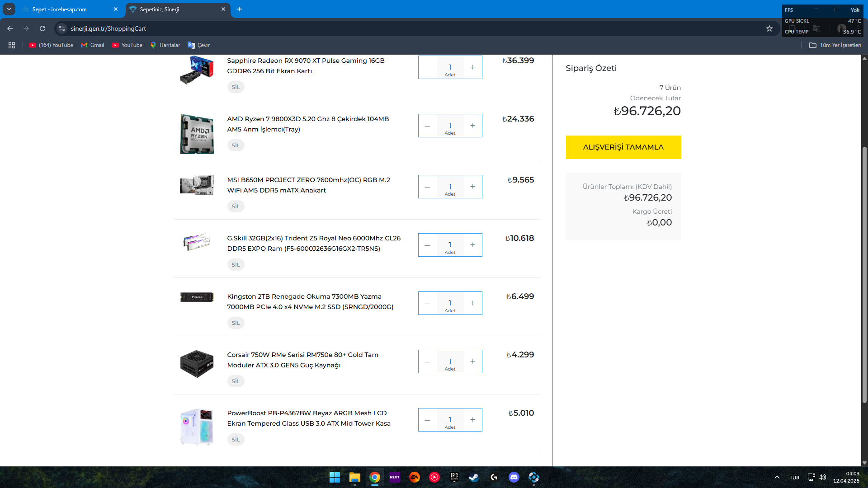868x488 pixels.
Task: Open a new browser tab
Action: pos(240,9)
